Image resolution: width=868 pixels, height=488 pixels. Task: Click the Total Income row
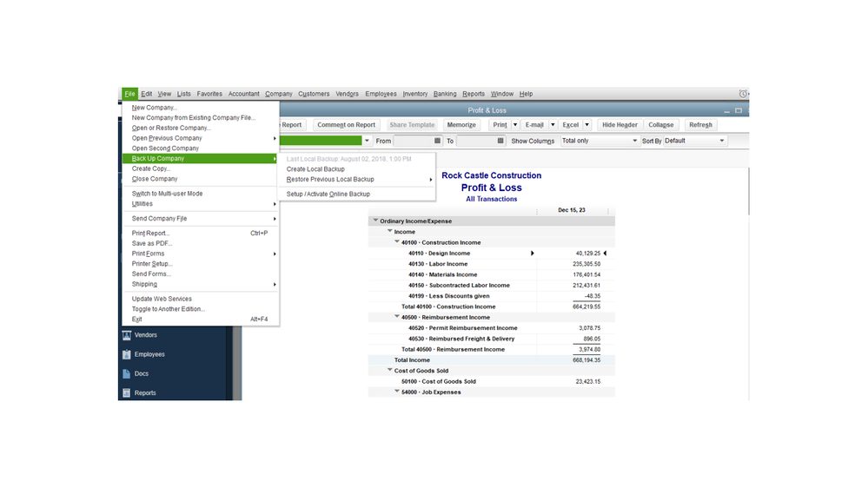click(x=492, y=360)
